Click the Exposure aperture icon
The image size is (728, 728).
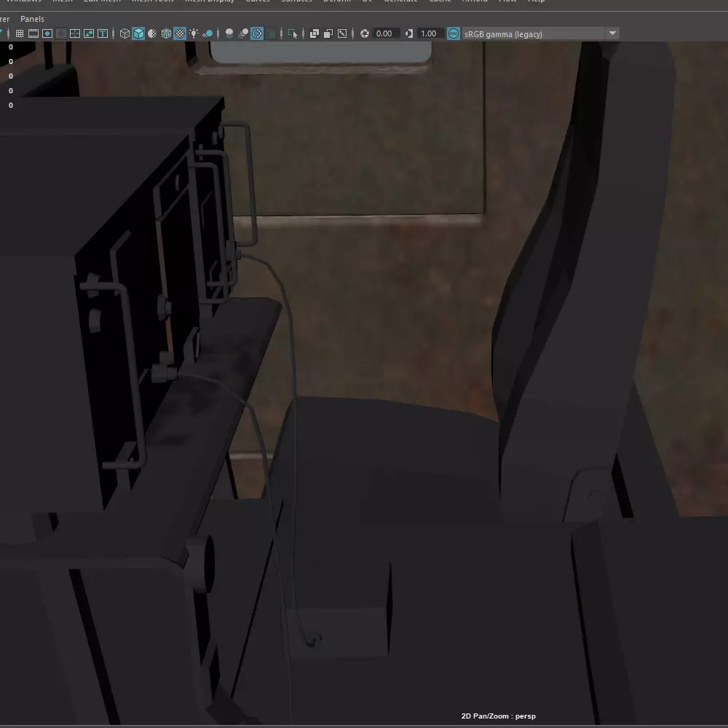pyautogui.click(x=365, y=33)
